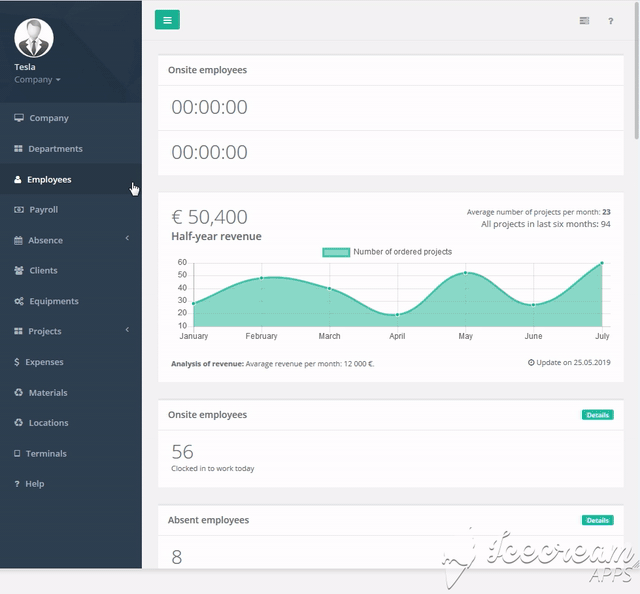Image resolution: width=640 pixels, height=594 pixels.
Task: Click the Tesla name label
Action: [x=25, y=67]
